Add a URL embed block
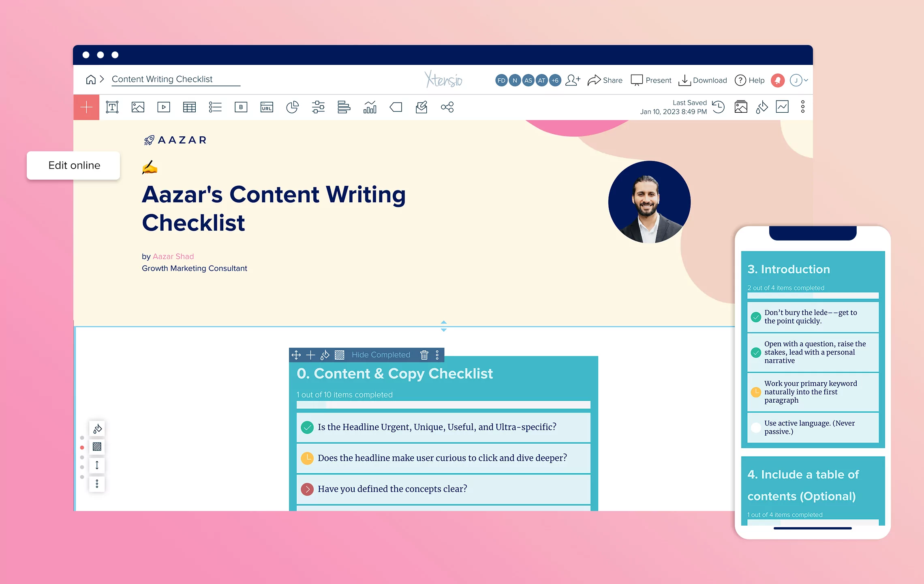The width and height of the screenshot is (924, 584). point(267,107)
